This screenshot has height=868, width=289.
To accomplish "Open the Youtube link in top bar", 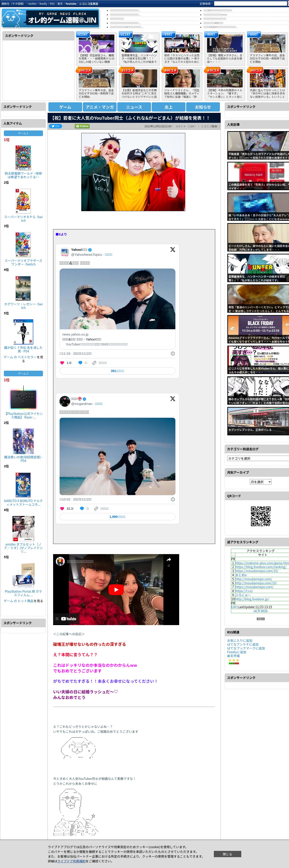I will pos(71,4).
